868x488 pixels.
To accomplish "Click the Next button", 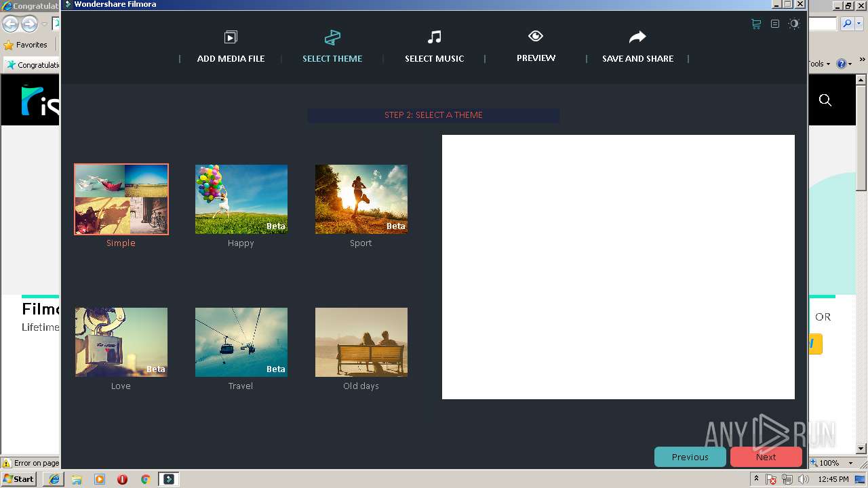I will click(766, 457).
